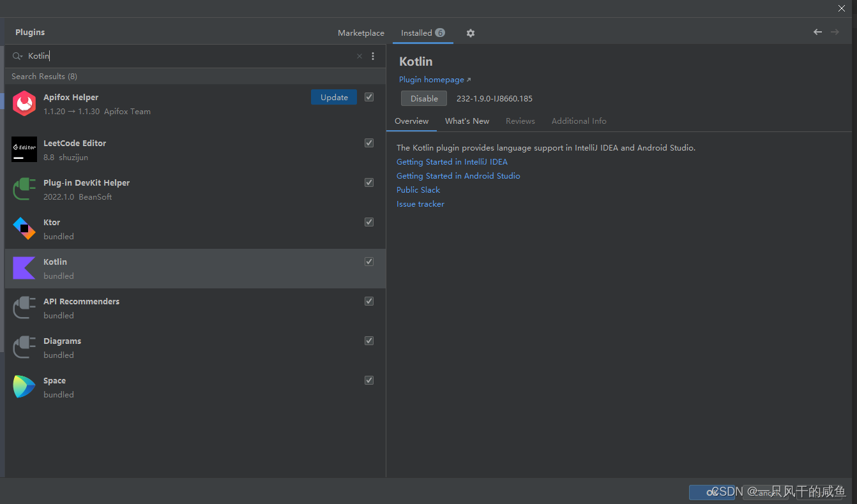857x504 pixels.
Task: Select the Space list entry
Action: 195,387
